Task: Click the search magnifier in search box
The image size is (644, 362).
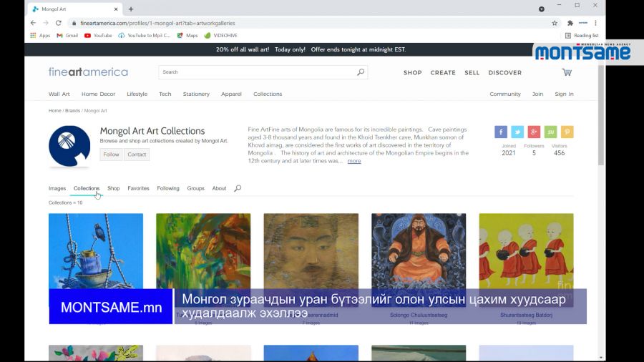Action: pyautogui.click(x=361, y=72)
